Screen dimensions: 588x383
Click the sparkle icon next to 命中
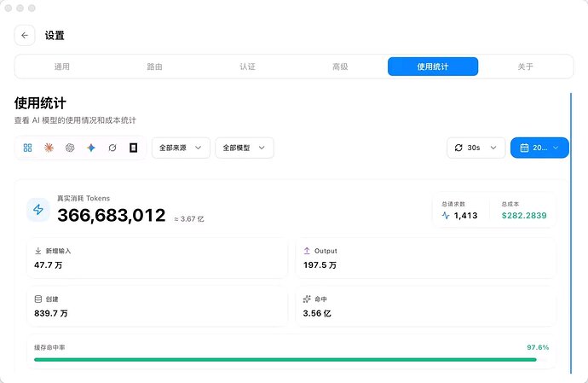pos(307,299)
